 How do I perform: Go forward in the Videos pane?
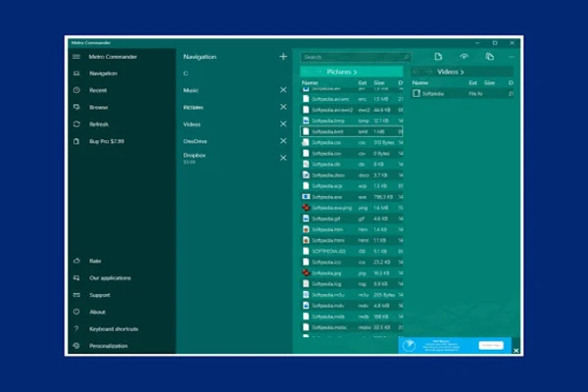pyautogui.click(x=428, y=72)
